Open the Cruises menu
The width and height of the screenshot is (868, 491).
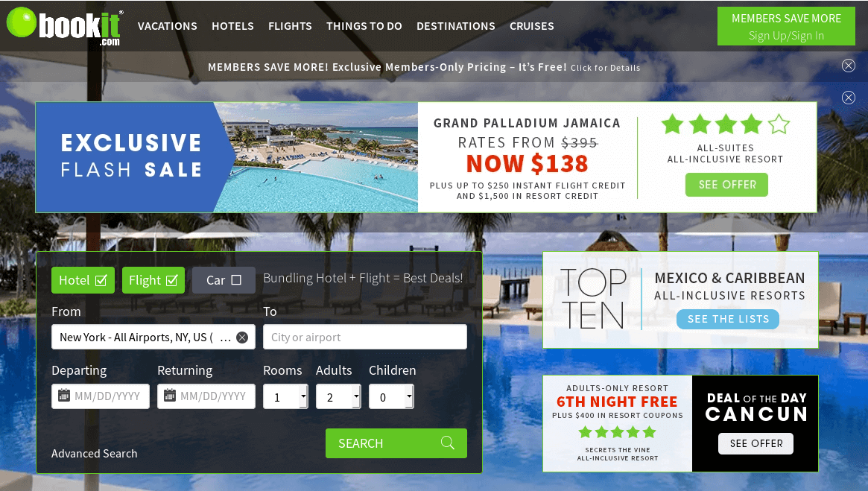click(x=531, y=26)
